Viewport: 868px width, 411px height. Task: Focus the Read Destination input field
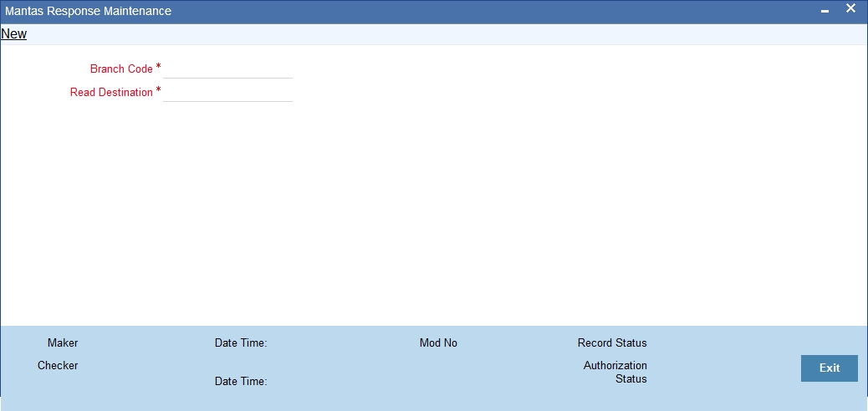227,93
